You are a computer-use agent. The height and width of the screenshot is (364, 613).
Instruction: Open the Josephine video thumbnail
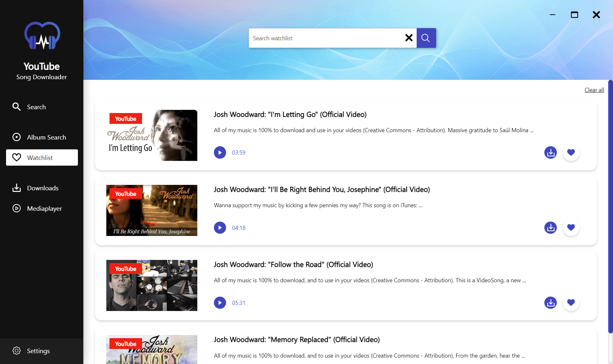[x=152, y=210]
